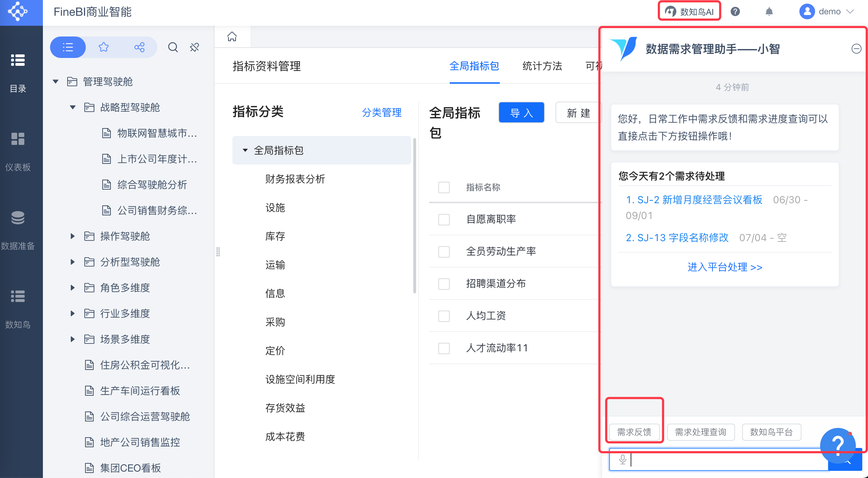This screenshot has height=478, width=868.
Task: Select the 财务报表分析 category
Action: [x=295, y=179]
